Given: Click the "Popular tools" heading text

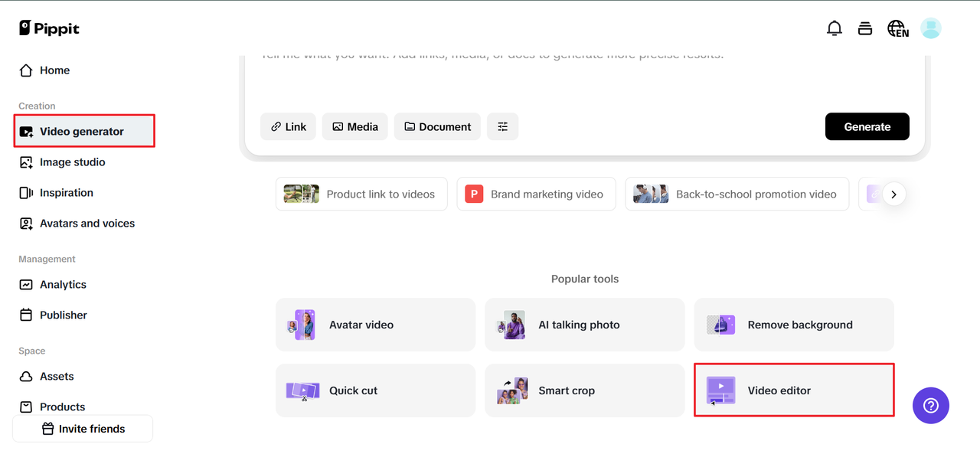Looking at the screenshot, I should click(585, 279).
